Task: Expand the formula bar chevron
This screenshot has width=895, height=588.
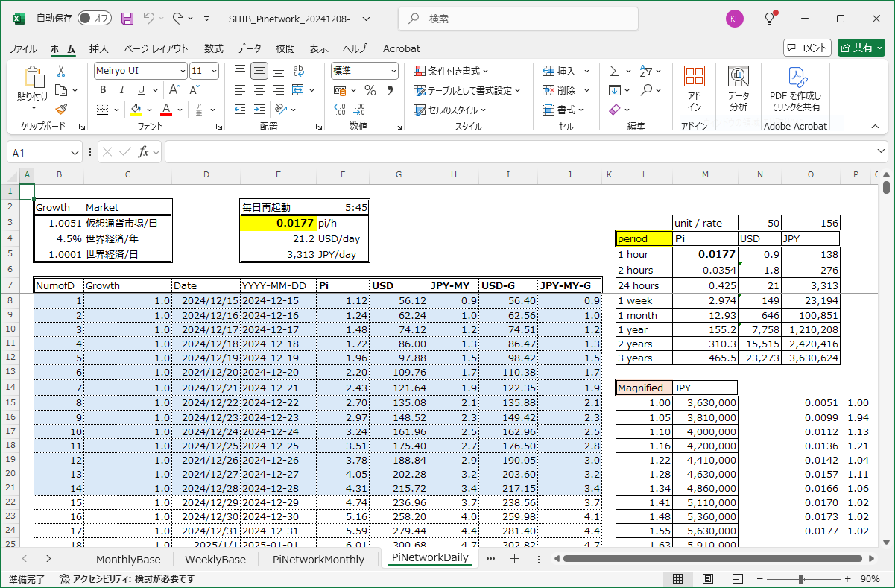Action: [882, 152]
